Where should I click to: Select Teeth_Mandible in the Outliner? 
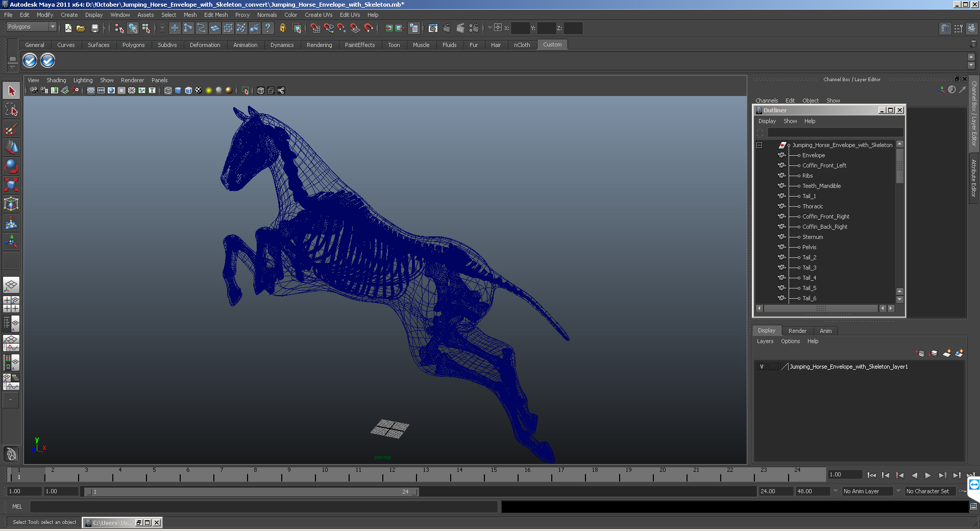(821, 186)
